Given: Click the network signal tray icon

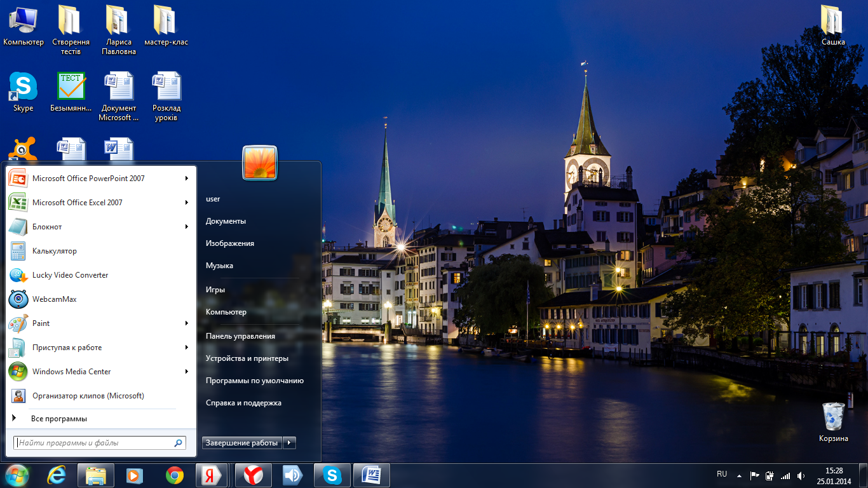Looking at the screenshot, I should (785, 475).
